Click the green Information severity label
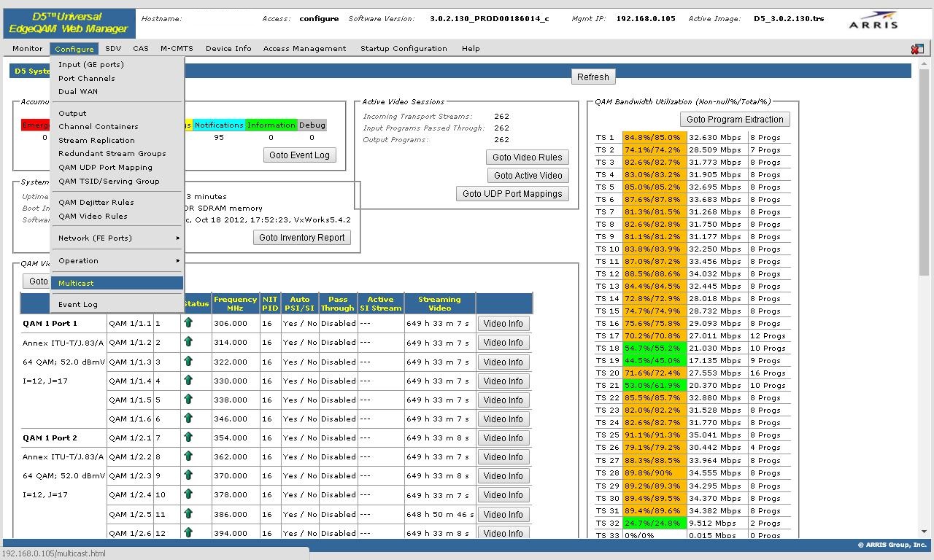The image size is (934, 560). (271, 125)
